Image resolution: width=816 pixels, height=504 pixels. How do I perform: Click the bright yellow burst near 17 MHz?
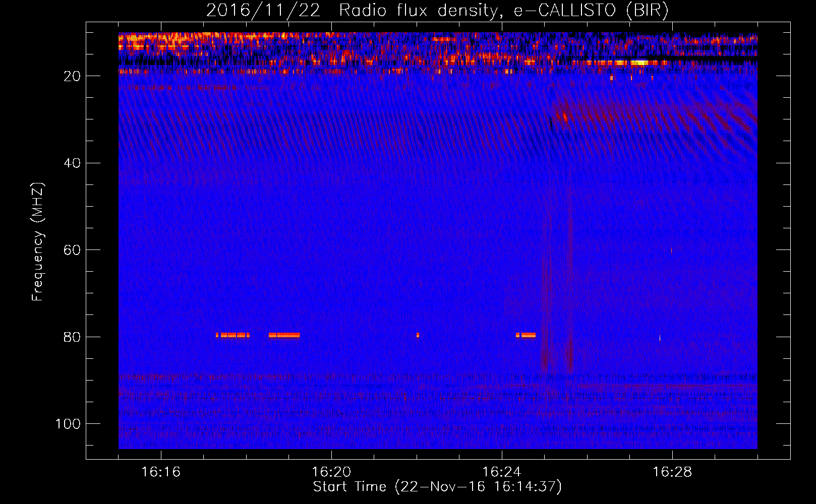point(639,63)
